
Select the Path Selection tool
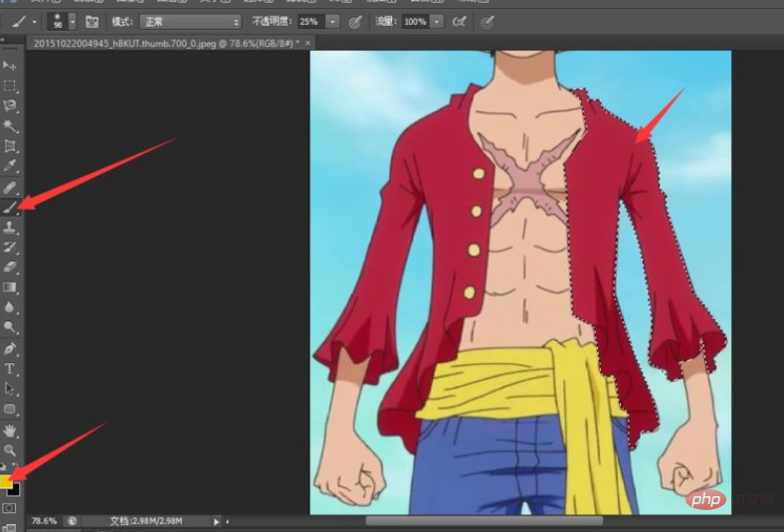pyautogui.click(x=9, y=389)
